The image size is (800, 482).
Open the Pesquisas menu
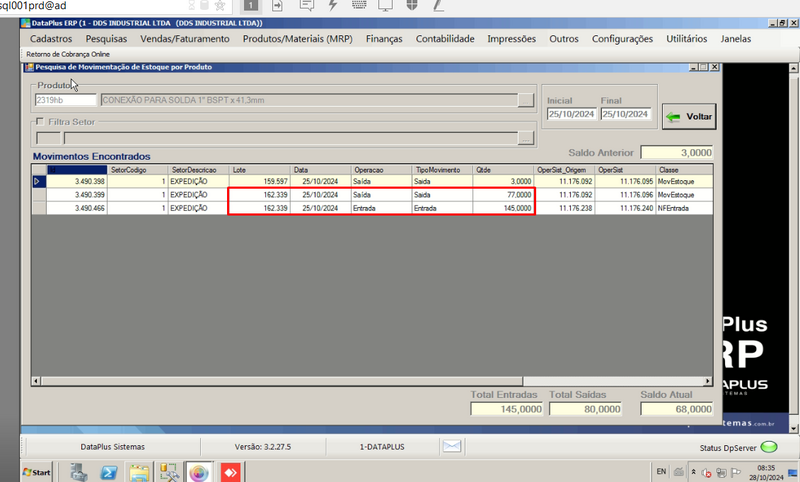coord(106,39)
